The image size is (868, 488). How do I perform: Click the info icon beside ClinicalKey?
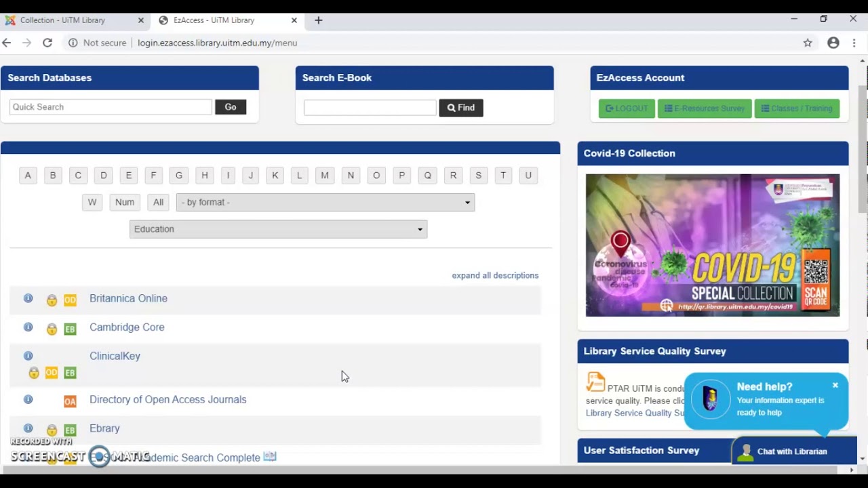click(28, 356)
